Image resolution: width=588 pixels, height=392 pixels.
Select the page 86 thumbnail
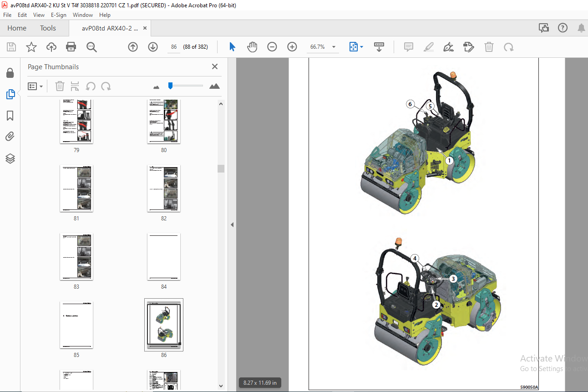click(164, 325)
